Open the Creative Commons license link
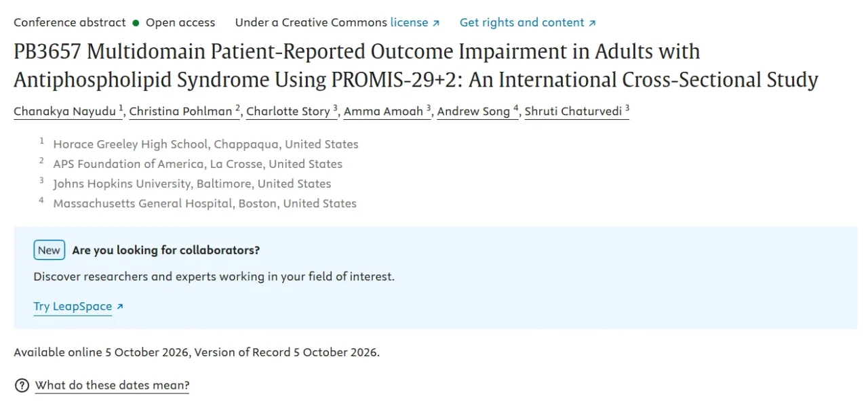Screen dimensions: 868x401 click(x=409, y=22)
